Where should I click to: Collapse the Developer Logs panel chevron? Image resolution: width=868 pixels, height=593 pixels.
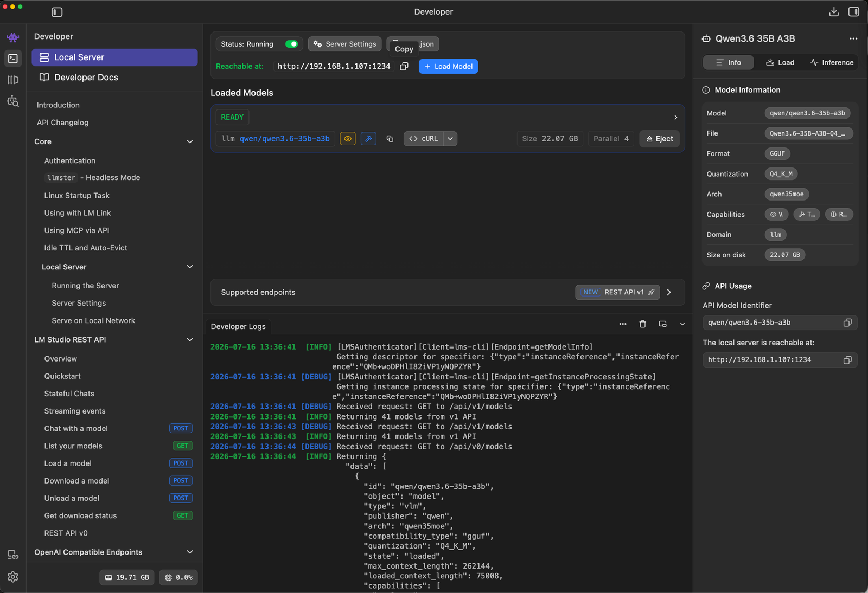coord(682,324)
